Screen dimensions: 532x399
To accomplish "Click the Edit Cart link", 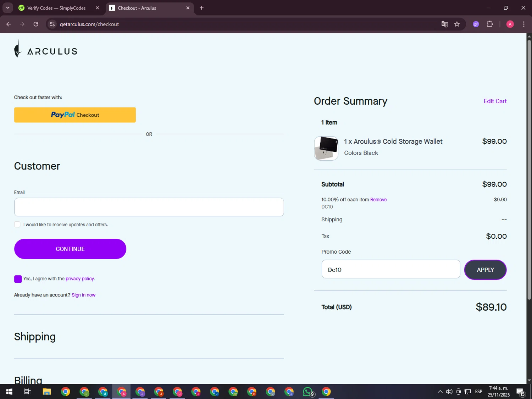I will [x=495, y=101].
